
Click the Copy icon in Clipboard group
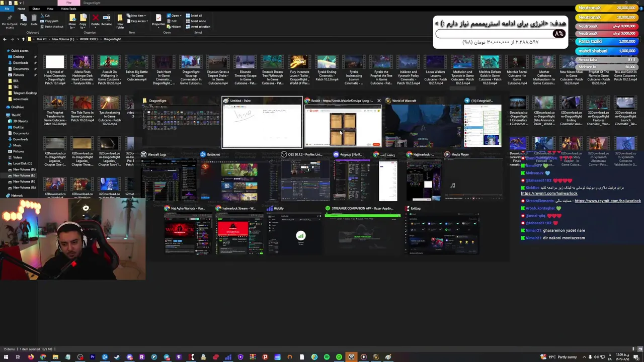tap(23, 20)
